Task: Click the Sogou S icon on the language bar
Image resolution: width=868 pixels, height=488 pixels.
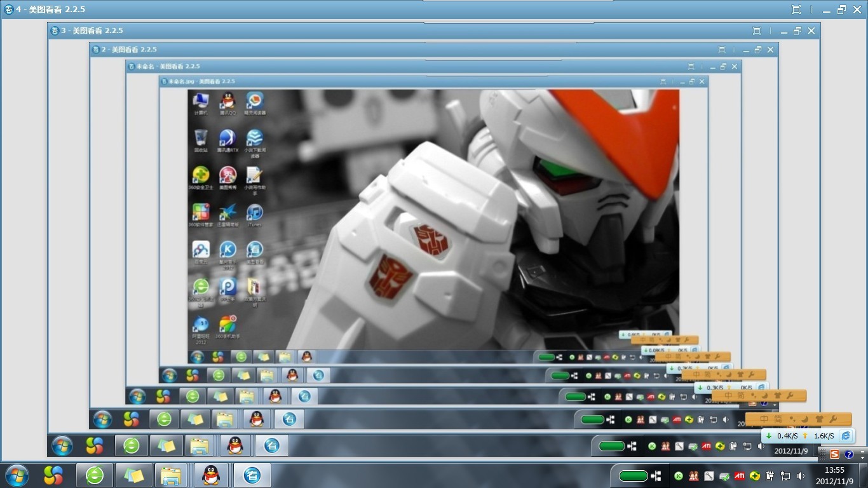Action: tap(834, 454)
